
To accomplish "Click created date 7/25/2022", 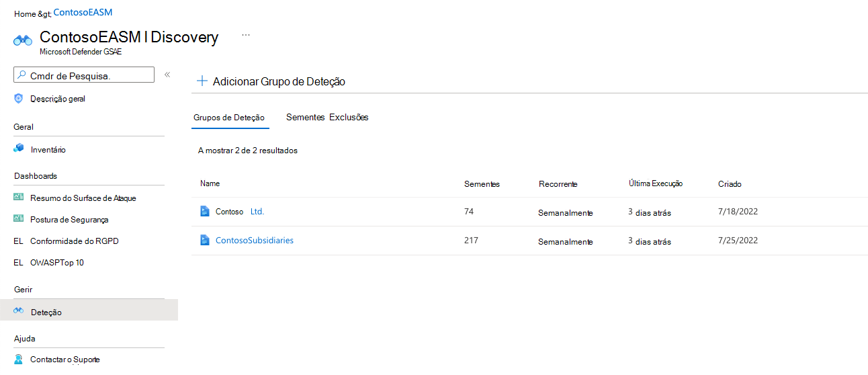I will coord(738,241).
